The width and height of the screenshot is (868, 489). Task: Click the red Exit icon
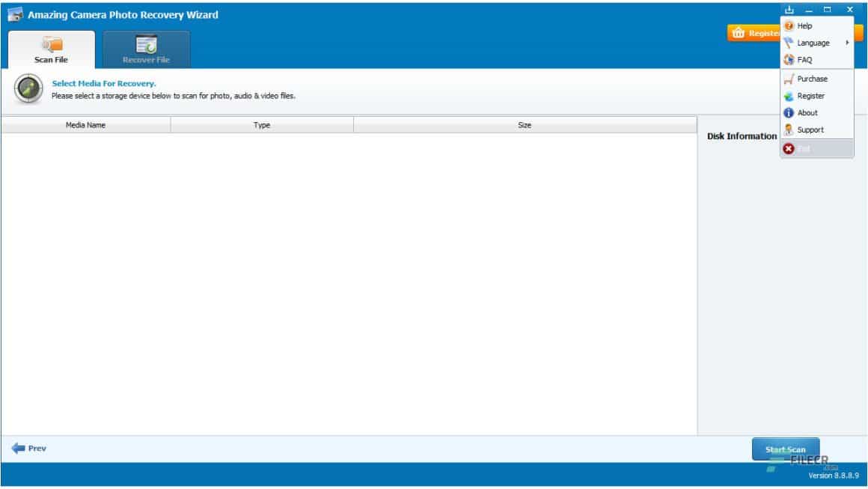[789, 148]
